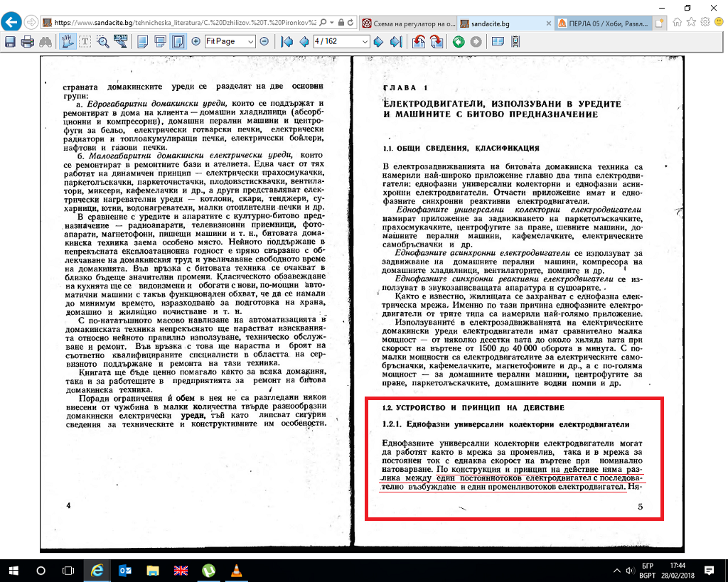
Task: Save a copy of the PDF document
Action: (11, 42)
